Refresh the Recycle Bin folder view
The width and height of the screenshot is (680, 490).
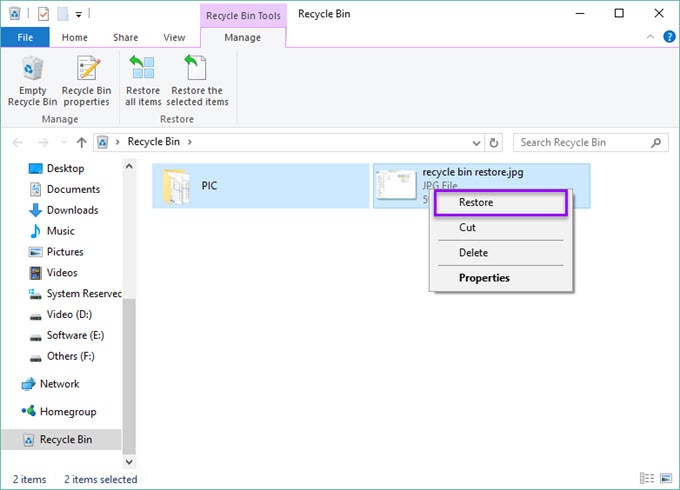[495, 142]
